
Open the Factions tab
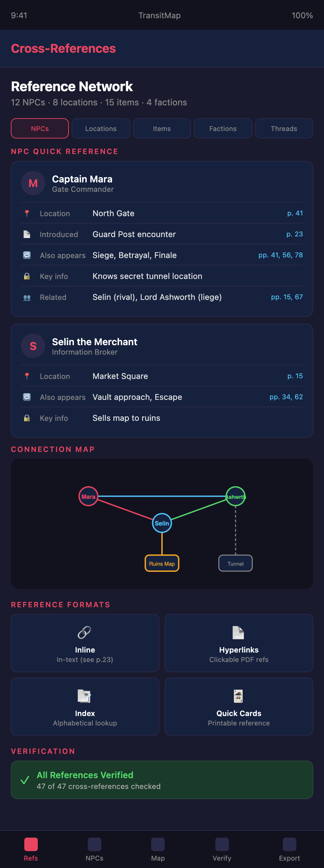click(x=223, y=128)
